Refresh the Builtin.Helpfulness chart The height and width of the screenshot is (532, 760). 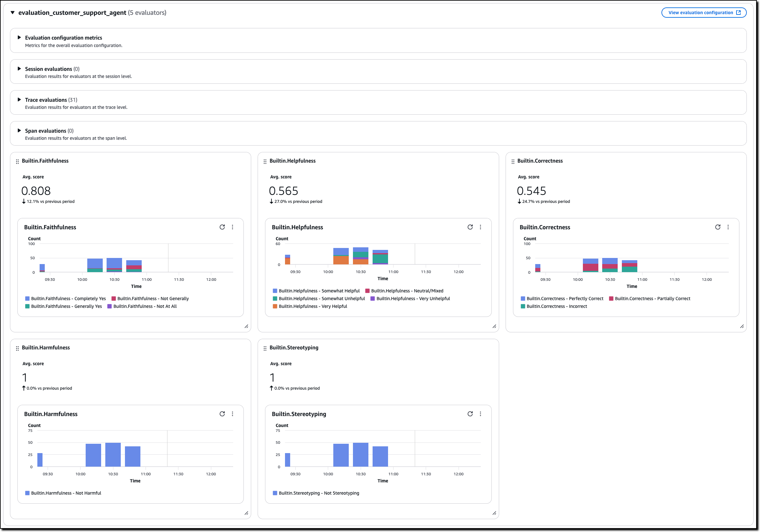click(x=470, y=227)
